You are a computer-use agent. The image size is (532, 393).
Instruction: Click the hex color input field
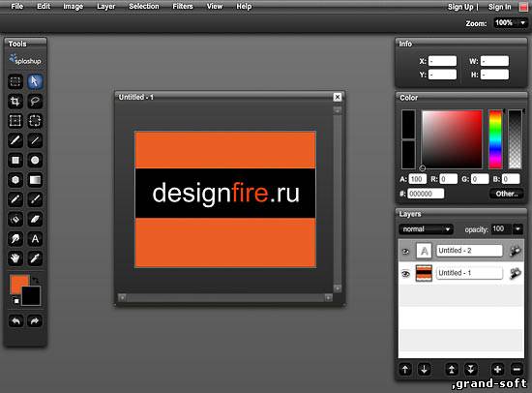click(x=426, y=194)
